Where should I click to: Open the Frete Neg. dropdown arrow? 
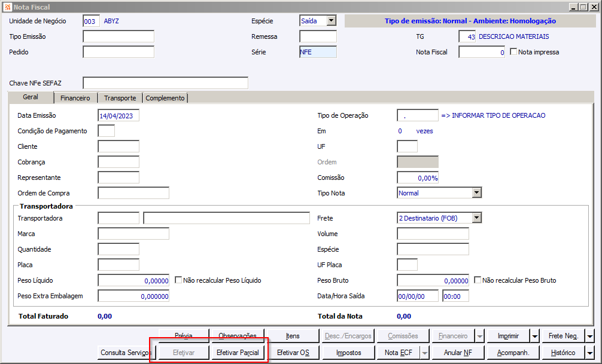[x=590, y=336]
